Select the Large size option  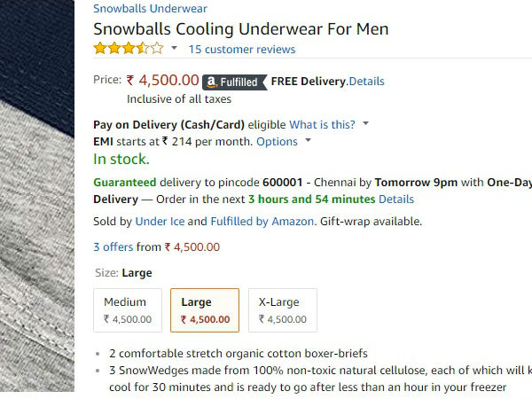coord(205,310)
